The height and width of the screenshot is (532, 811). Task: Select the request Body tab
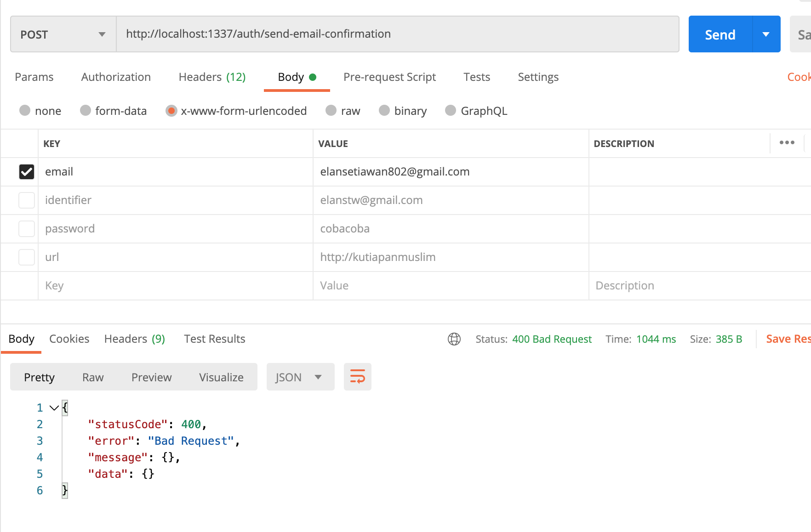[297, 77]
